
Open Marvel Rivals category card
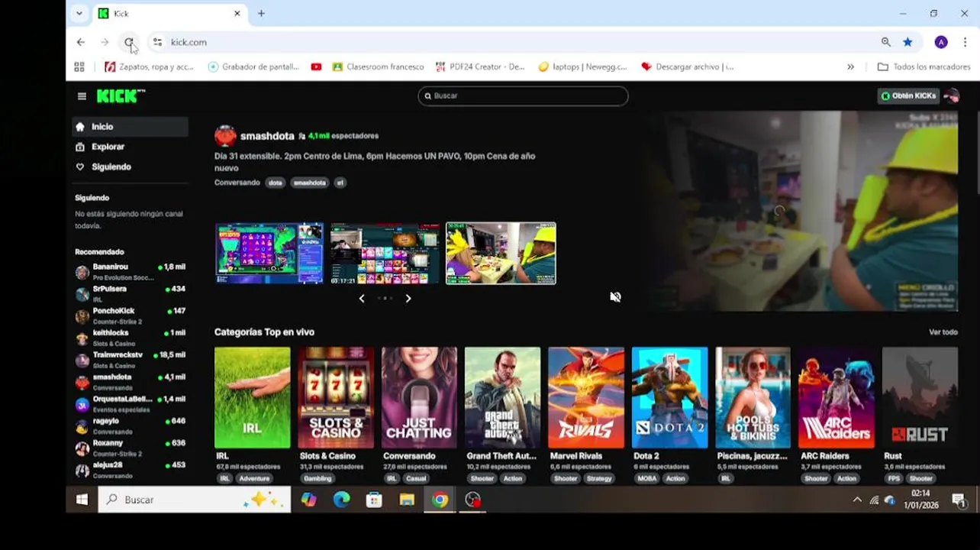586,398
